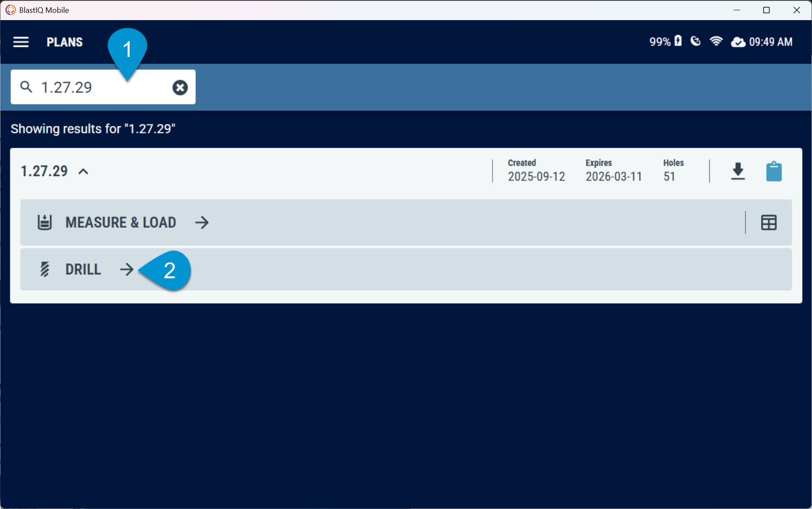Viewport: 812px width, 509px height.
Task: Click into the plan search field
Action: 103,87
